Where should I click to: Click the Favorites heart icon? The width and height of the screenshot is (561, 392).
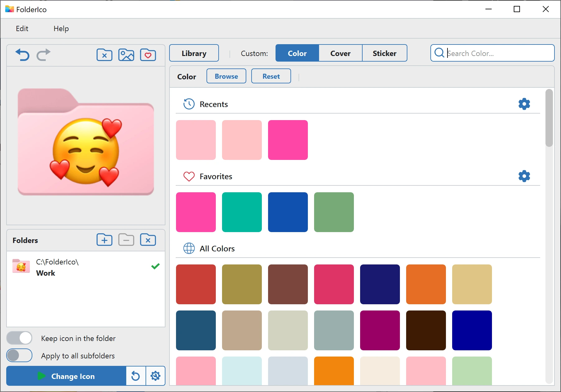[189, 176]
